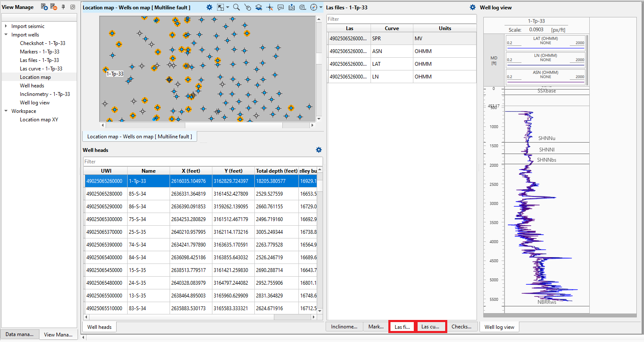Select Inclinometry - 1-Tp-33 in tree
Screen dimensions: 644x342
(45, 94)
